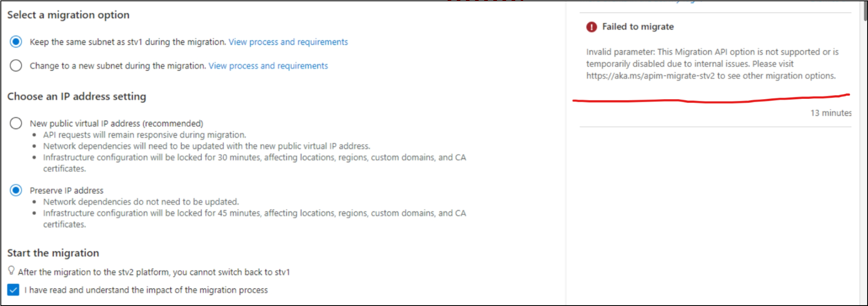Click the '13 minutes' notification timestamp
The image size is (868, 306).
tap(830, 113)
